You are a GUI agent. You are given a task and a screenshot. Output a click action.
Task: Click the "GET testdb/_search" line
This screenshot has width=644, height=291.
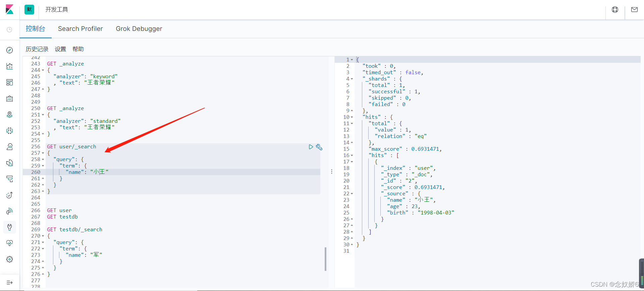click(74, 230)
